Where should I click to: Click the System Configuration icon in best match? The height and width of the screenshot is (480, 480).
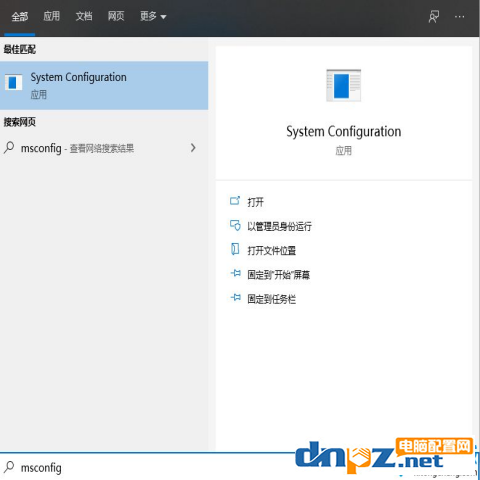(13, 82)
